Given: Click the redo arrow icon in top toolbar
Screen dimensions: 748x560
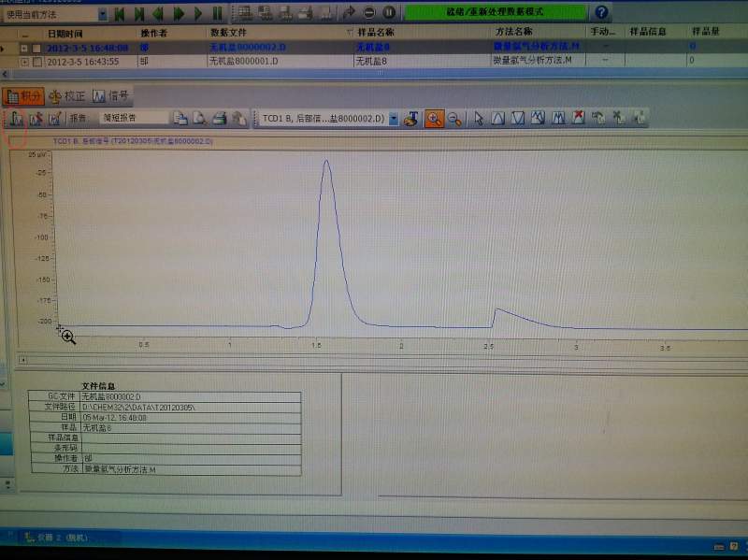Looking at the screenshot, I should click(x=349, y=12).
